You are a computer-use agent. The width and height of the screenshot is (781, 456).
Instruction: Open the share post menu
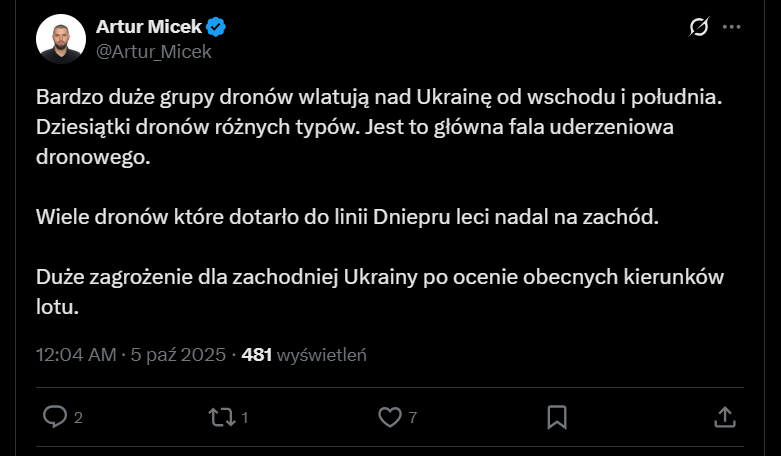[x=725, y=416]
